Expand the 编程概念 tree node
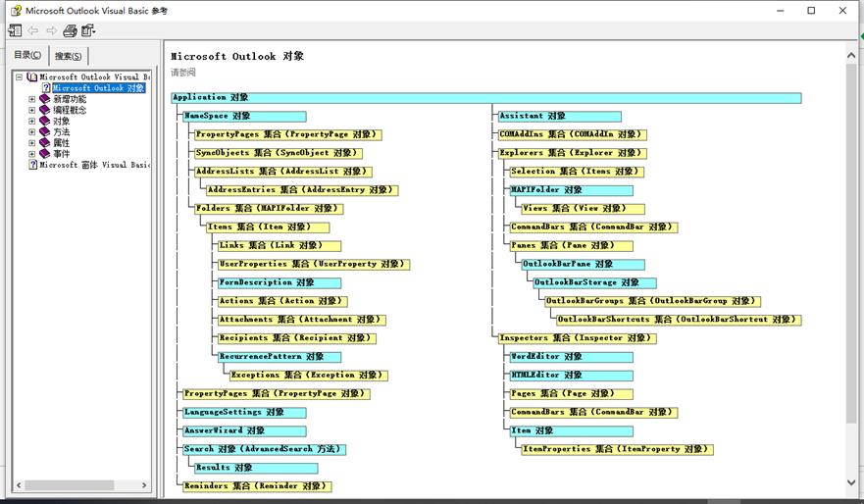This screenshot has width=864, height=504. (32, 110)
